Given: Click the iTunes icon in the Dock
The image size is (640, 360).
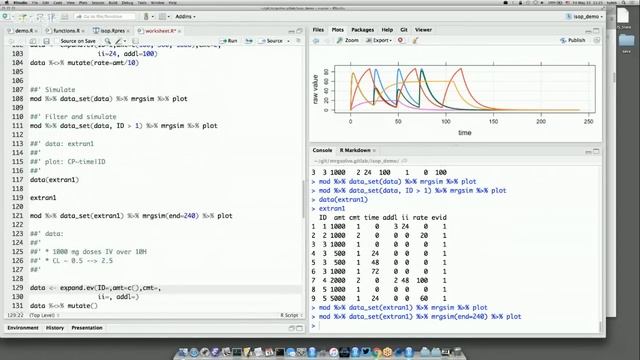Looking at the screenshot, I should [x=333, y=352].
